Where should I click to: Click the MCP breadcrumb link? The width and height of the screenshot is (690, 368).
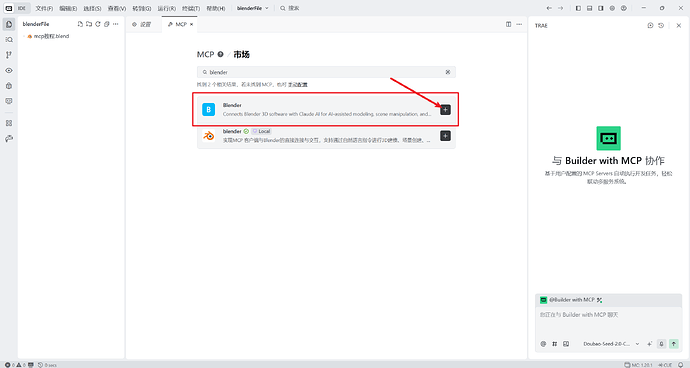coord(205,54)
